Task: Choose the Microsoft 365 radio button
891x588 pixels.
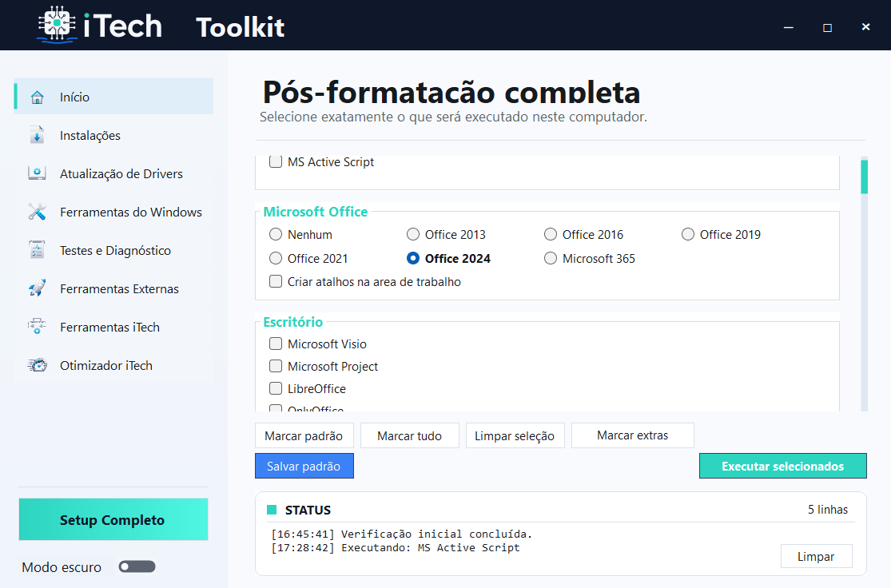Action: [x=551, y=258]
